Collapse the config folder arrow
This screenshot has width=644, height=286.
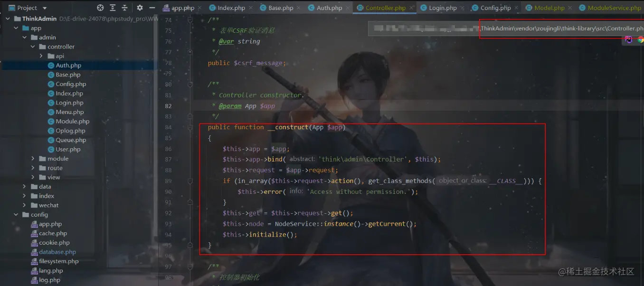click(17, 215)
